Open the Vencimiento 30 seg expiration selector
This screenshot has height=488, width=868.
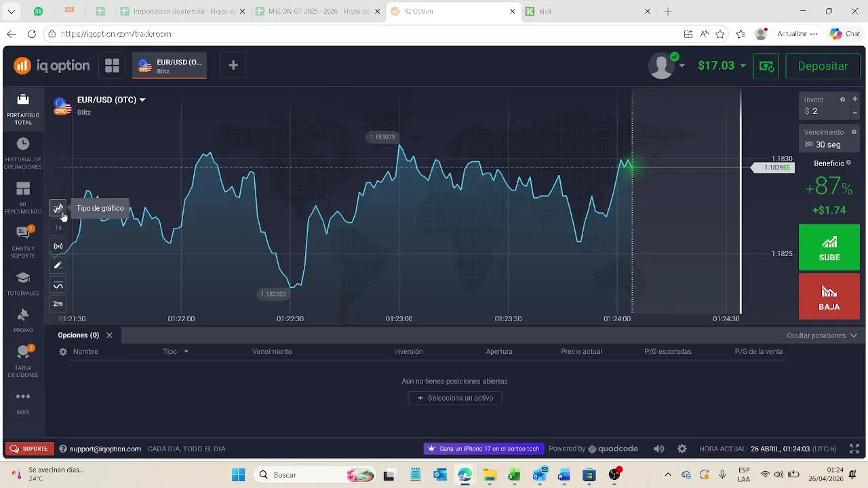click(829, 138)
